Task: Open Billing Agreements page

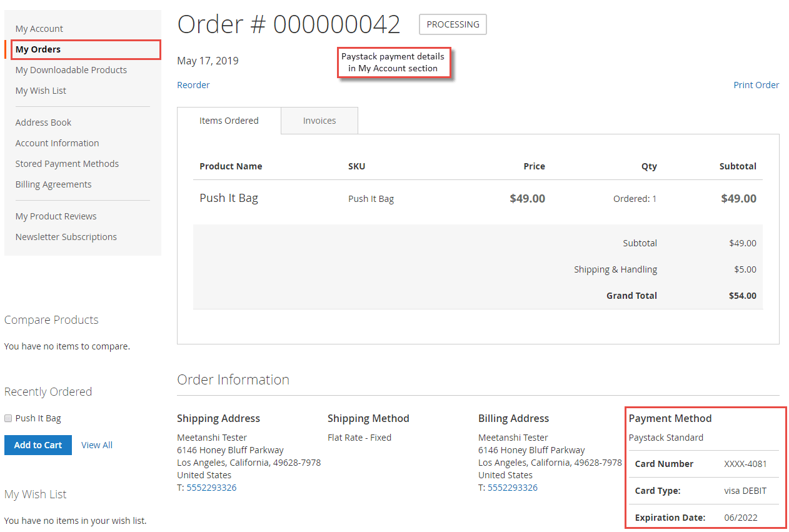Action: [x=53, y=184]
